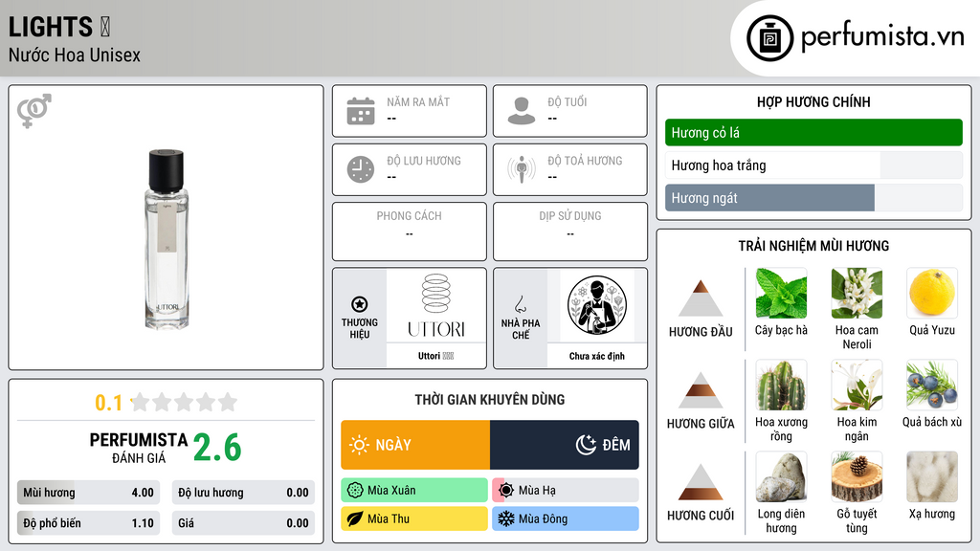The width and height of the screenshot is (980, 551).
Task: Click the Nước Hoa Unisex subtitle
Action: pos(75,55)
